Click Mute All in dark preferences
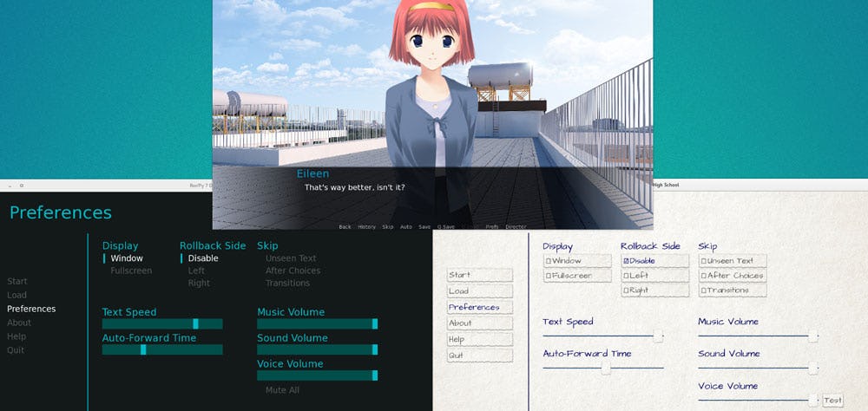Image resolution: width=868 pixels, height=411 pixels. (x=282, y=390)
